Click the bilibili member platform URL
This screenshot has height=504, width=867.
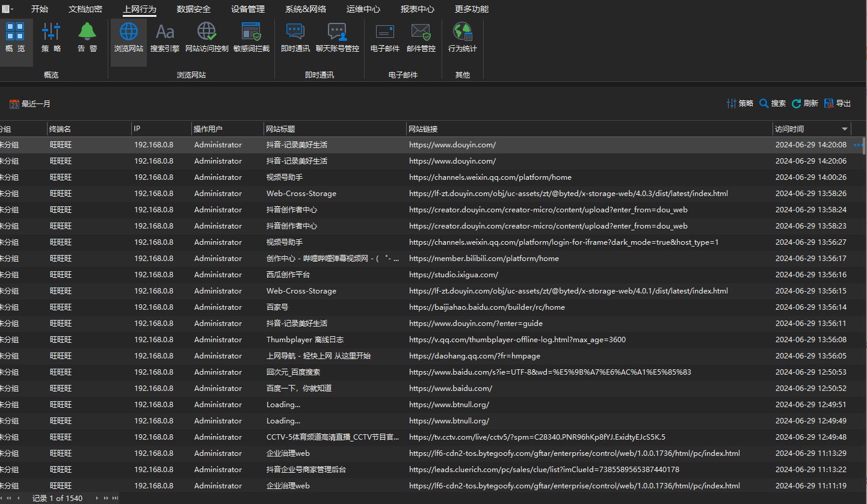pos(484,259)
